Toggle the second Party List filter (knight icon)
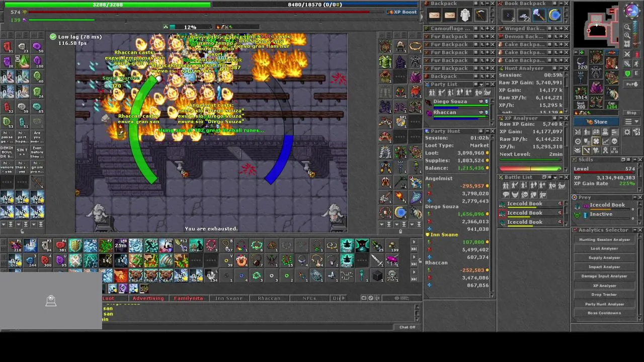644x362 pixels. 441,93
